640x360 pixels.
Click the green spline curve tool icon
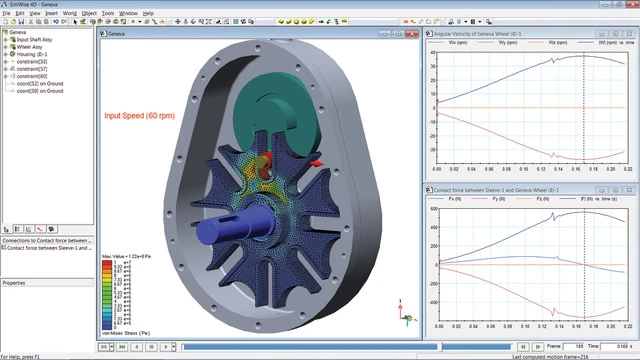155,22
